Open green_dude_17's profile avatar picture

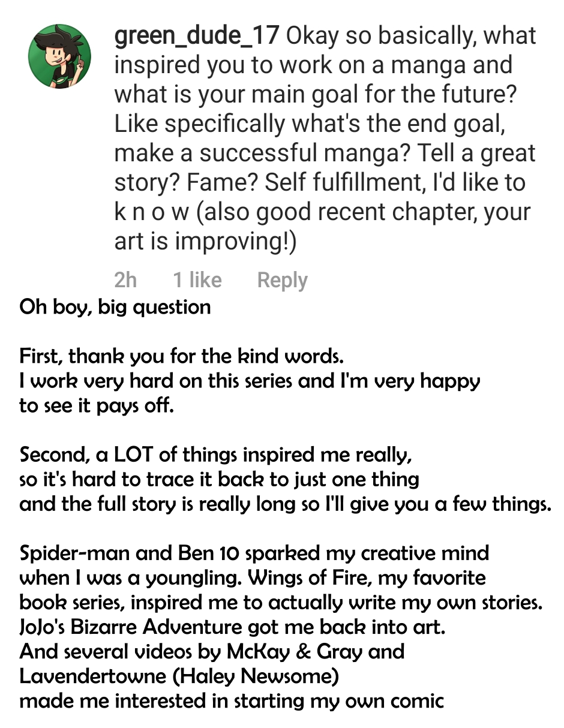59,58
